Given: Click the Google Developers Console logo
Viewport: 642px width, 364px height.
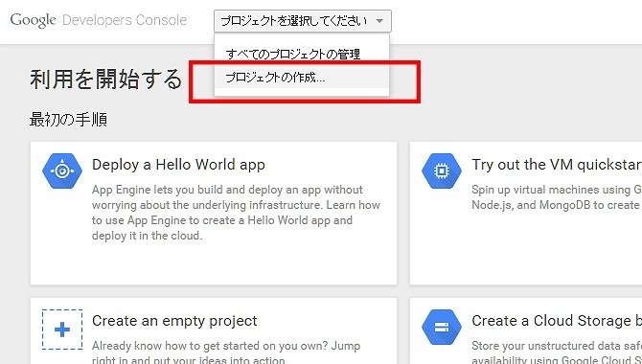Looking at the screenshot, I should (99, 20).
